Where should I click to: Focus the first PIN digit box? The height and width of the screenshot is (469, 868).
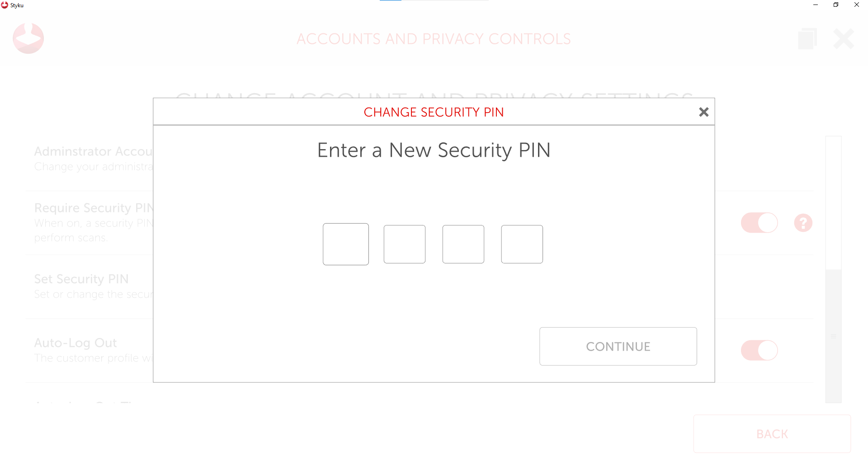pyautogui.click(x=346, y=244)
